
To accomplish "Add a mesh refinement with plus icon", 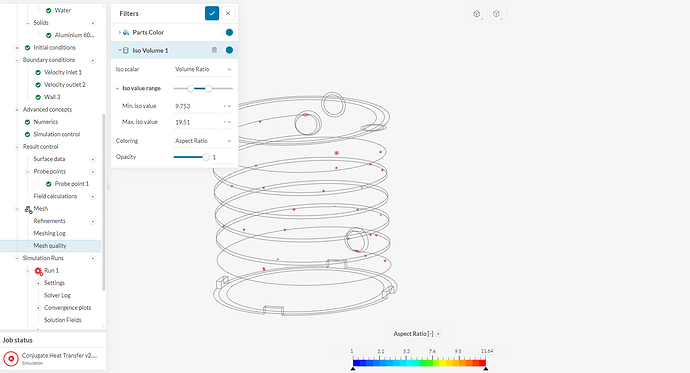I will coord(92,221).
